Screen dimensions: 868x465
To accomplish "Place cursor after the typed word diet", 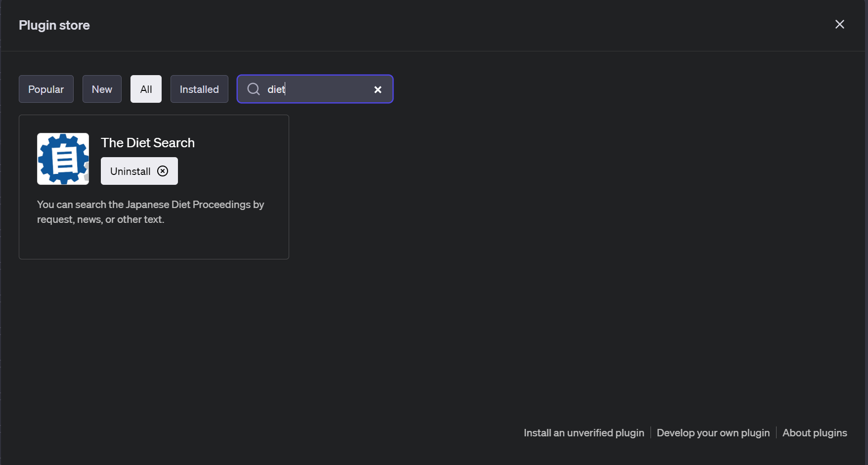I will [286, 89].
